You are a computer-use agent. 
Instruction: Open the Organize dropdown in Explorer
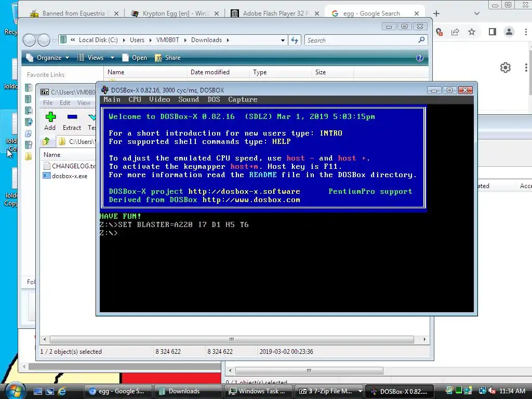coord(48,58)
